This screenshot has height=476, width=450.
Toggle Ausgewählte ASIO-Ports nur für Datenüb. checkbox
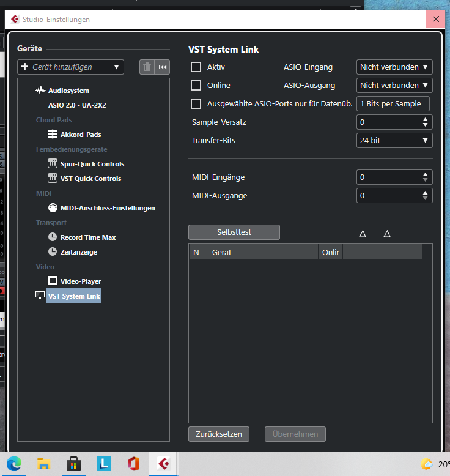click(196, 103)
